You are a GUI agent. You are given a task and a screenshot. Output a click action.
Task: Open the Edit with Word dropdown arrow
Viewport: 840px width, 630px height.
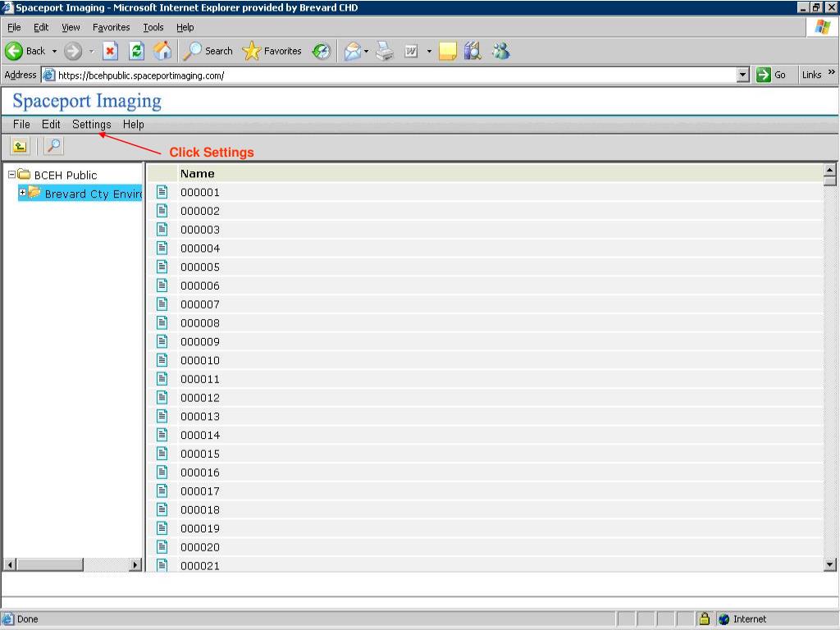(x=429, y=52)
